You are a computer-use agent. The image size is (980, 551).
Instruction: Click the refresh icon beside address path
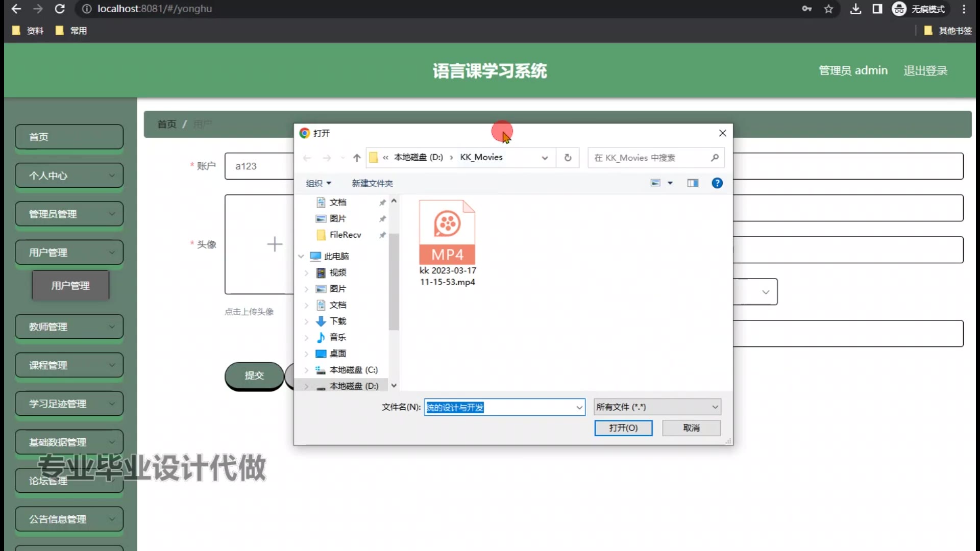click(x=568, y=158)
